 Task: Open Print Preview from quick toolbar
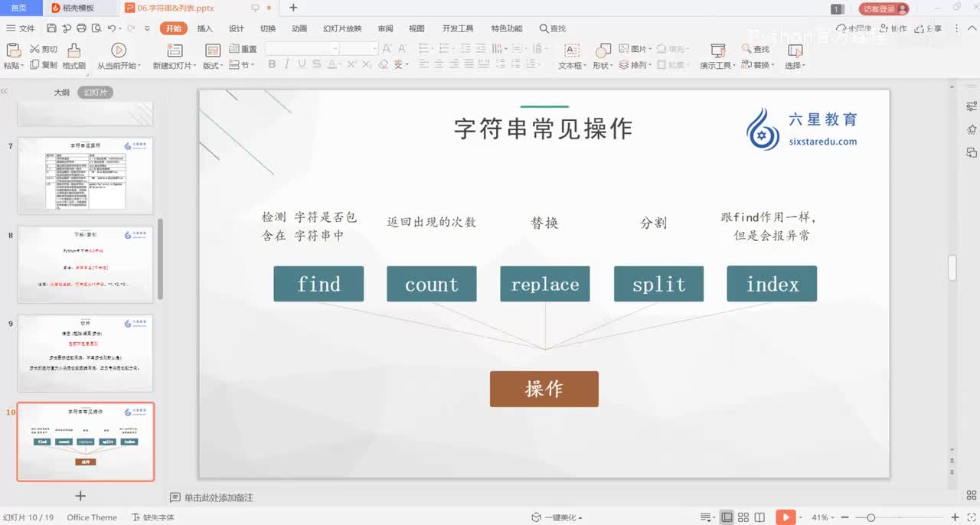pos(96,28)
